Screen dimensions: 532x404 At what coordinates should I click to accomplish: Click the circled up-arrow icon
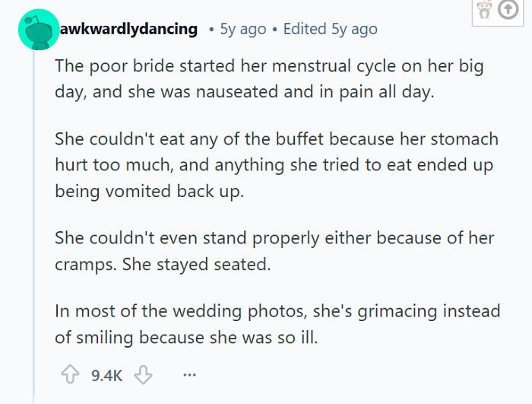point(507,11)
